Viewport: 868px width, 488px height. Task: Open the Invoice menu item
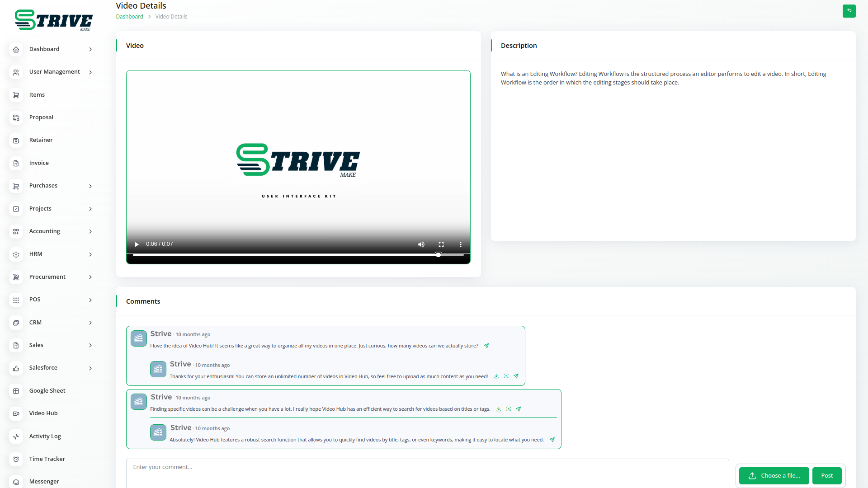(x=39, y=163)
